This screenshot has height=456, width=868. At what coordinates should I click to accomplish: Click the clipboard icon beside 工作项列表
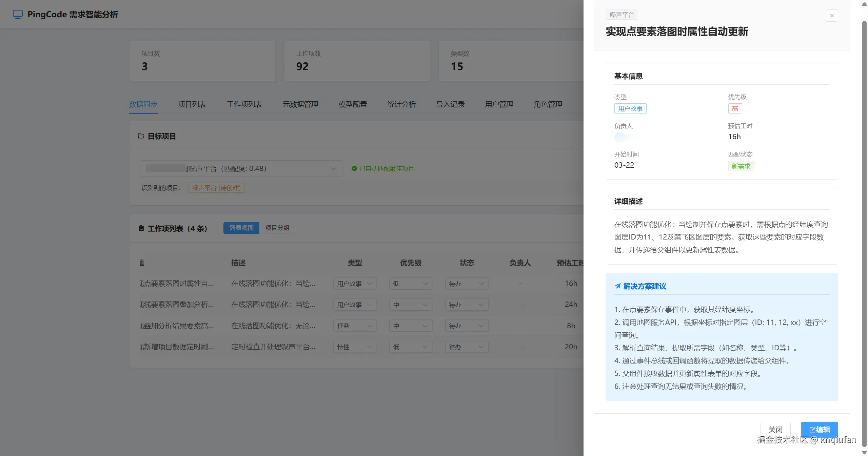(x=141, y=228)
